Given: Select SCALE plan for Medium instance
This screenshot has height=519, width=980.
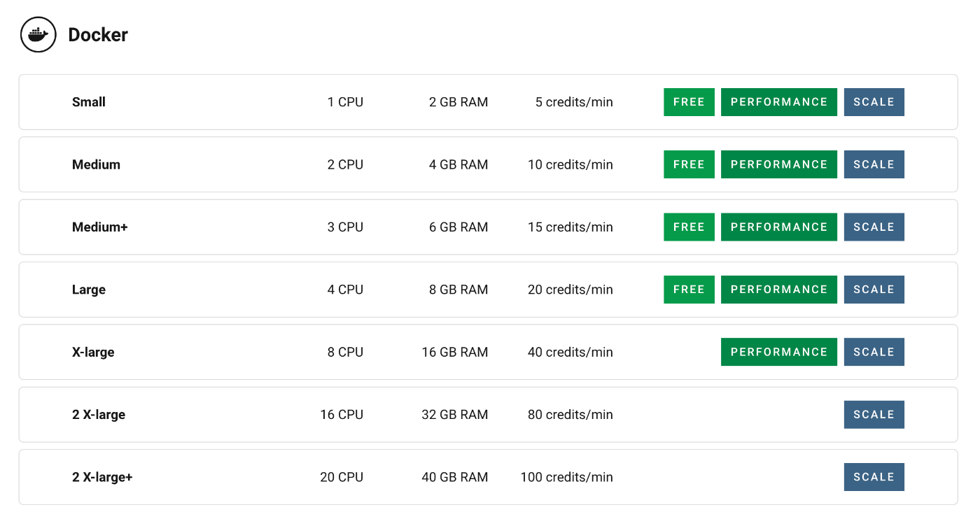Looking at the screenshot, I should 874,164.
